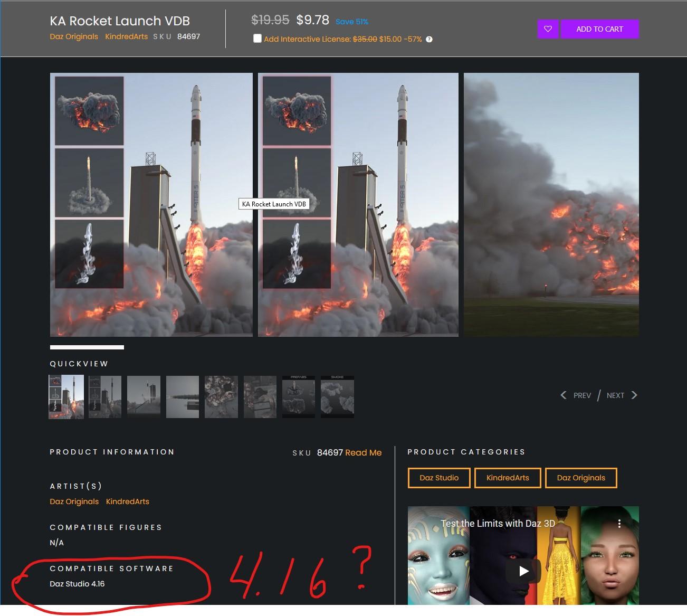Go to previous product using left chevron
This screenshot has height=616, width=687.
click(x=563, y=395)
